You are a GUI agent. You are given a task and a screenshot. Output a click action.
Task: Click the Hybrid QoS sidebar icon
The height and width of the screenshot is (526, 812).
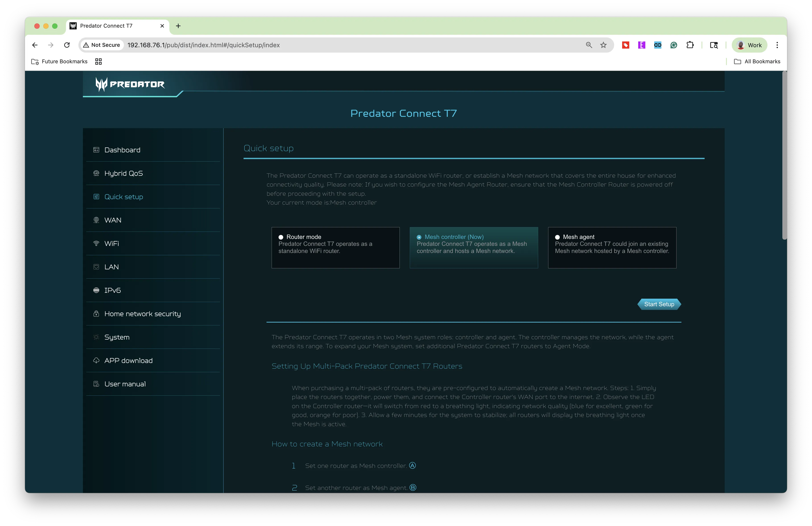pos(96,173)
